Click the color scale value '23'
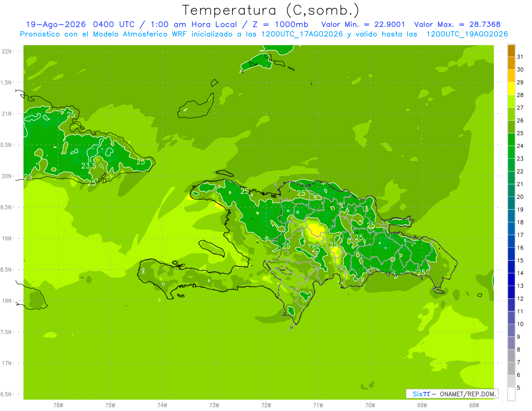This screenshot has width=532, height=411. [x=520, y=159]
